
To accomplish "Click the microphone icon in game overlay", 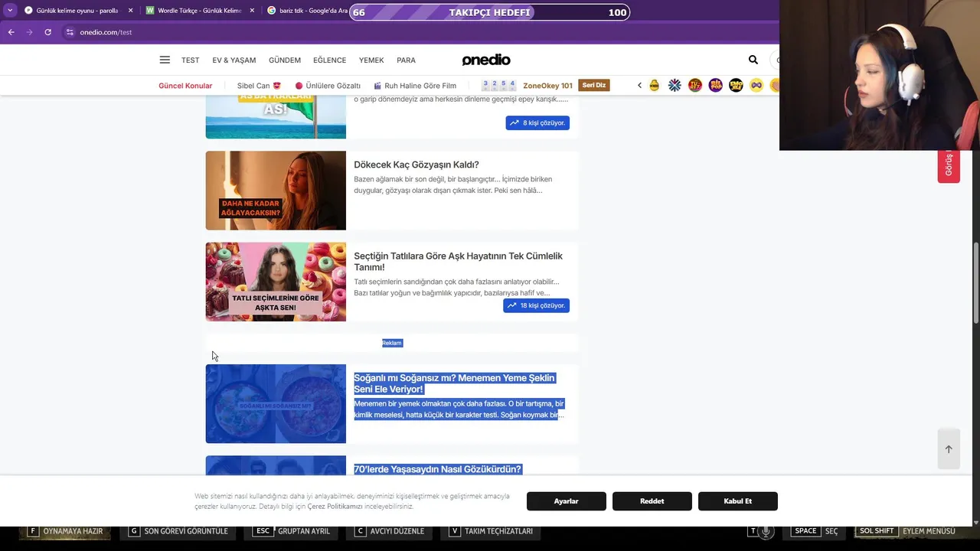I will point(766,531).
